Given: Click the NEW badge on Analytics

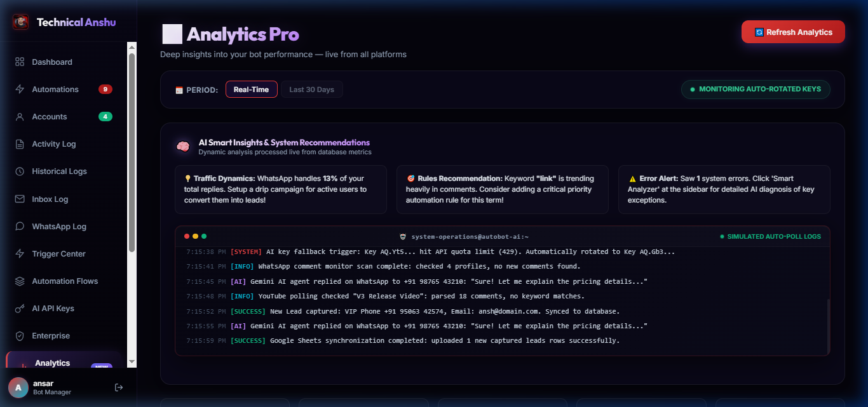Looking at the screenshot, I should point(101,366).
